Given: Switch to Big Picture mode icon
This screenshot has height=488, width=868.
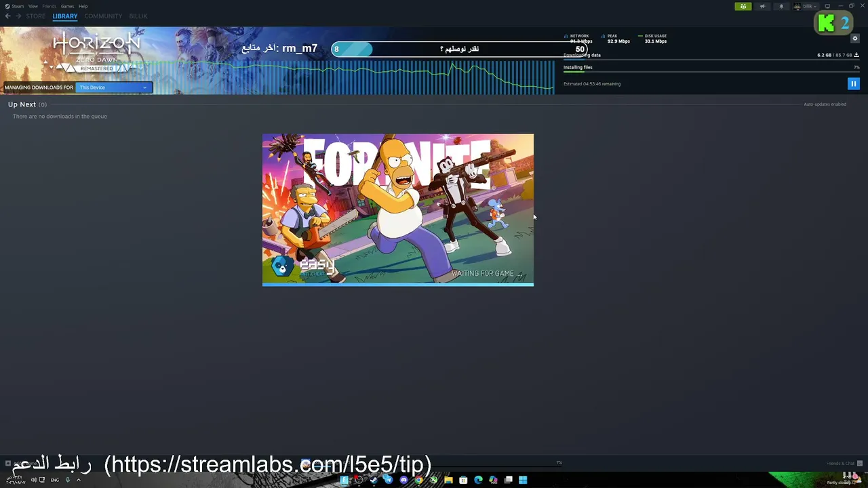Looking at the screenshot, I should point(827,7).
